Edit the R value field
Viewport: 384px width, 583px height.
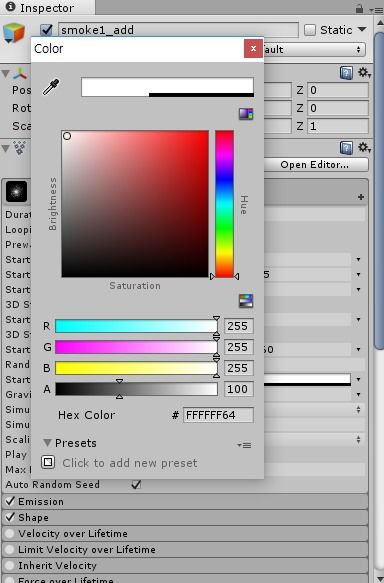[239, 326]
